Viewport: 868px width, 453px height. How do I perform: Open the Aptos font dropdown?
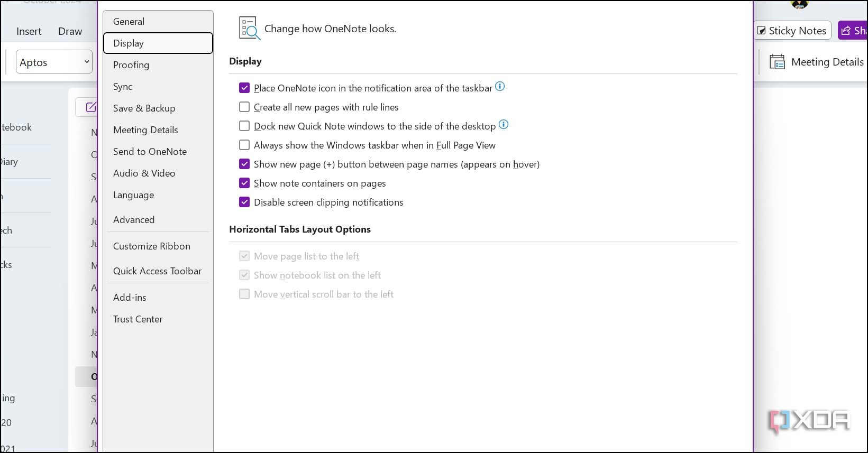coord(54,62)
